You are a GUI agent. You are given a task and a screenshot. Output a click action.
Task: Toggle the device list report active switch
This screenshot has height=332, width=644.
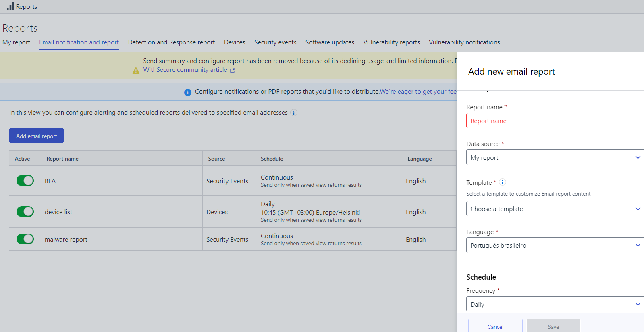pos(25,211)
